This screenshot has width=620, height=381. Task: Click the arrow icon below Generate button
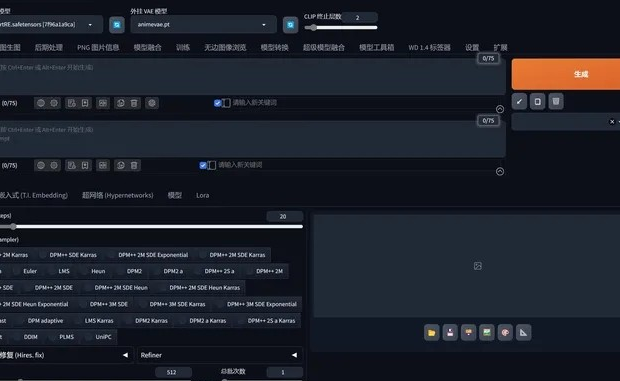click(519, 102)
